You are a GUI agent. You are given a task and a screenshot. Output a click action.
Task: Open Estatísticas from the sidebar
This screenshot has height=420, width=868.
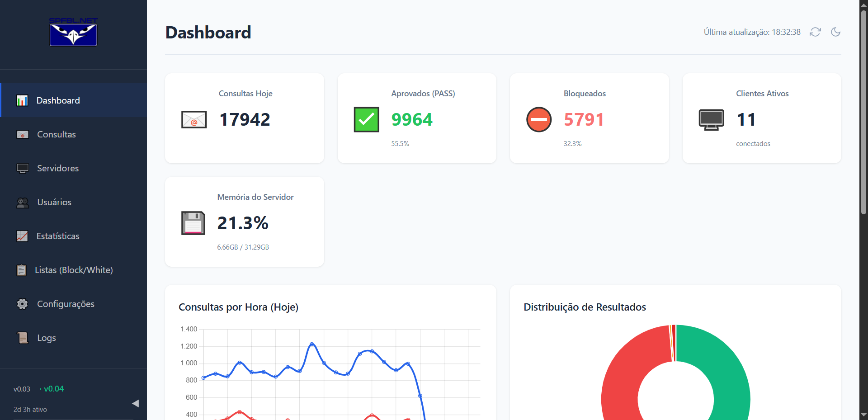(74, 236)
